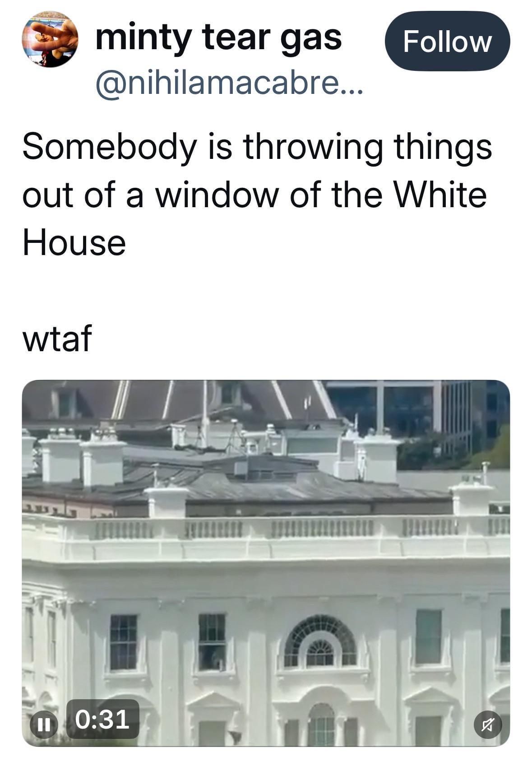
Task: Click the teal-shaded window right of the arch
Action: pyautogui.click(x=428, y=637)
